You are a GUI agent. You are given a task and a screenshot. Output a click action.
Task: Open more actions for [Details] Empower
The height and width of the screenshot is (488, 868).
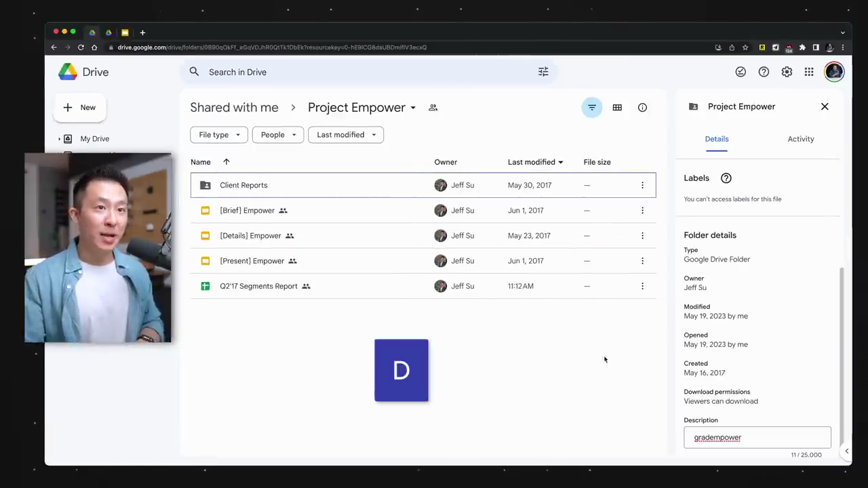[x=642, y=236]
